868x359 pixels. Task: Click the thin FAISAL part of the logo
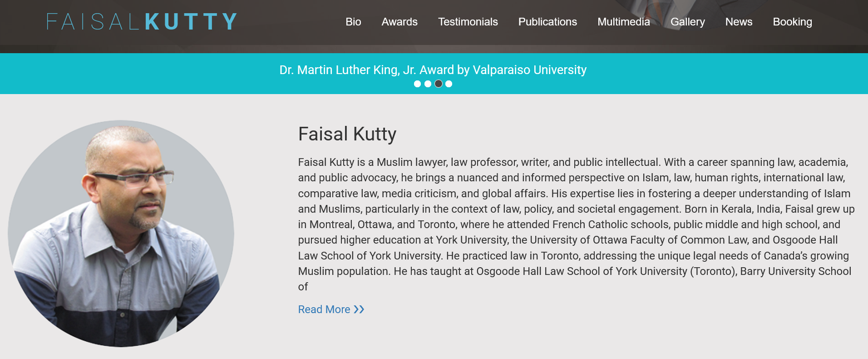click(93, 22)
